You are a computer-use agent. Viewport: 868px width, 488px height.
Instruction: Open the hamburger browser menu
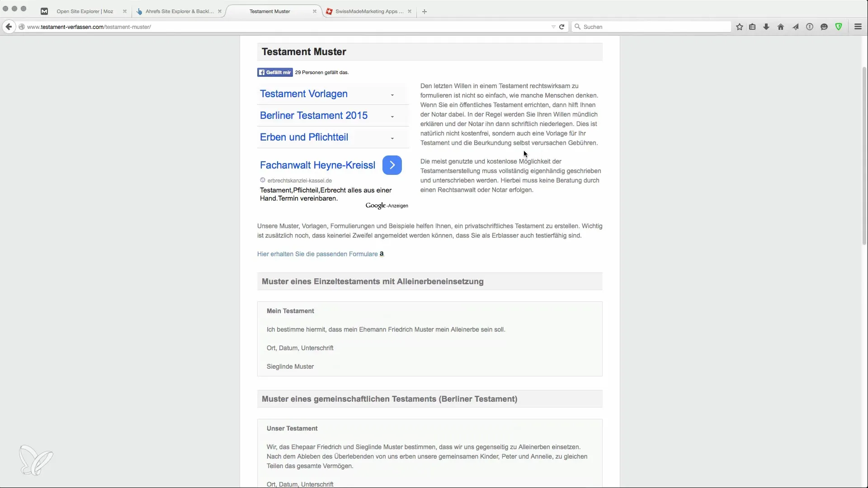[858, 27]
